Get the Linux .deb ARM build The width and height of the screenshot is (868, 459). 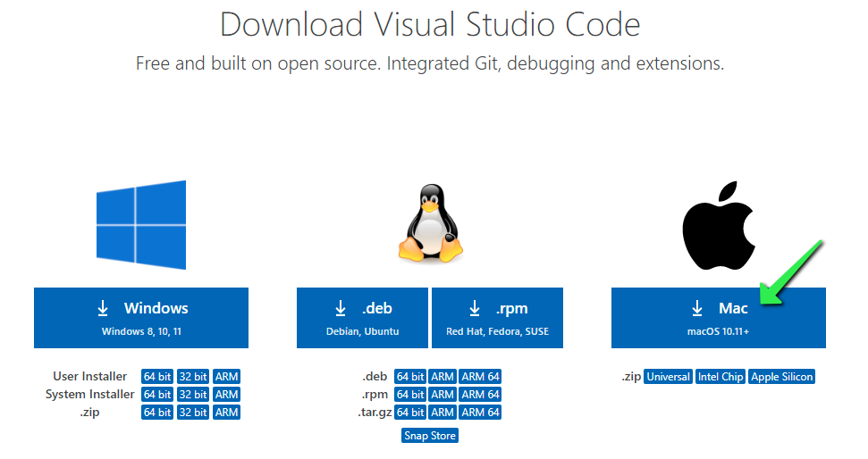[x=442, y=377]
